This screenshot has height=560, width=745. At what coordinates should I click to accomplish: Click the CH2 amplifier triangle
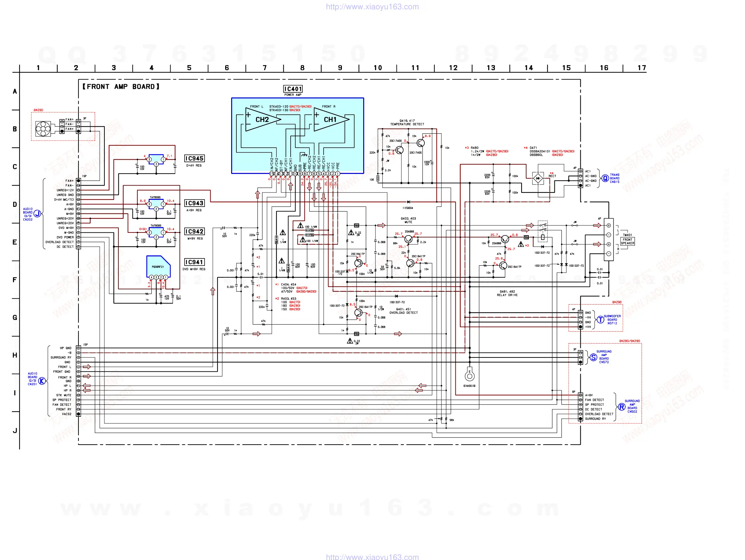[262, 119]
